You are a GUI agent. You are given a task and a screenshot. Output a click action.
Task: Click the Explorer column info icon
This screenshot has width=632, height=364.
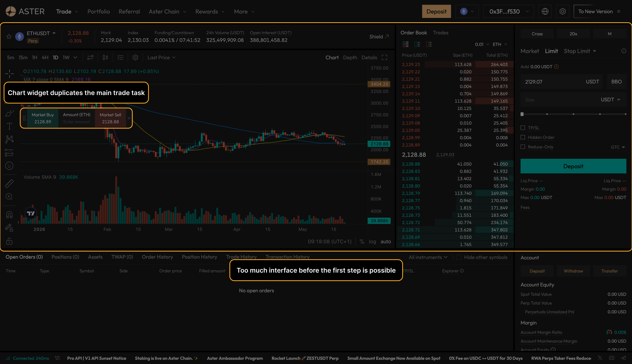click(462, 271)
